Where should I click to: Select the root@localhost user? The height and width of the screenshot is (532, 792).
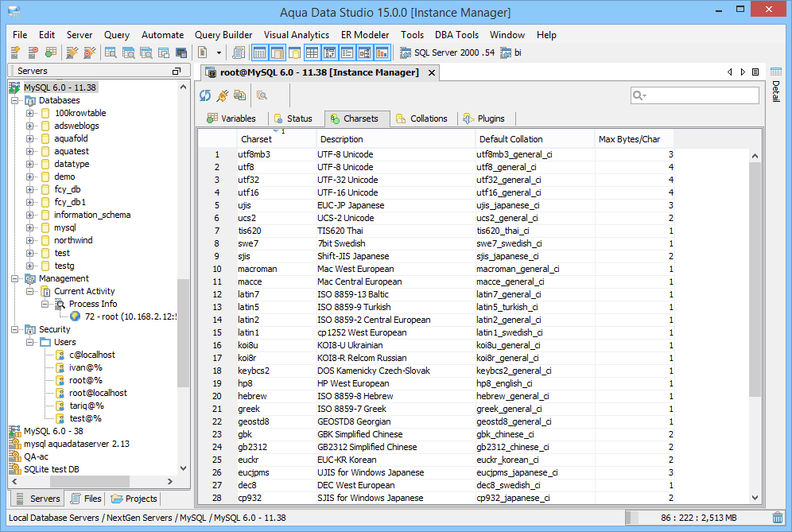pyautogui.click(x=98, y=393)
